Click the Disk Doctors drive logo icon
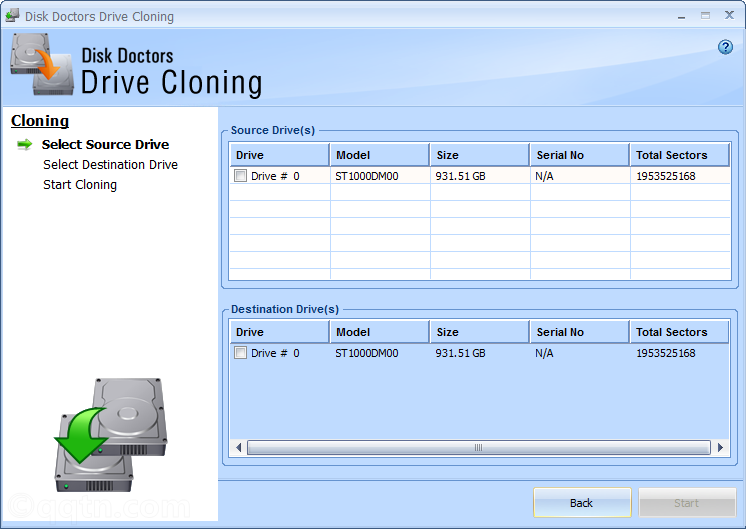746x529 pixels. point(42,64)
